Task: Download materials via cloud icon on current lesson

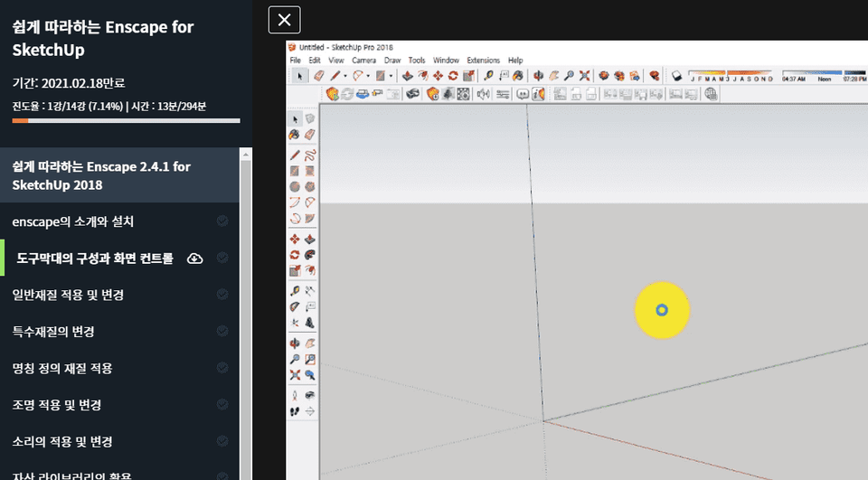Action: pyautogui.click(x=195, y=258)
